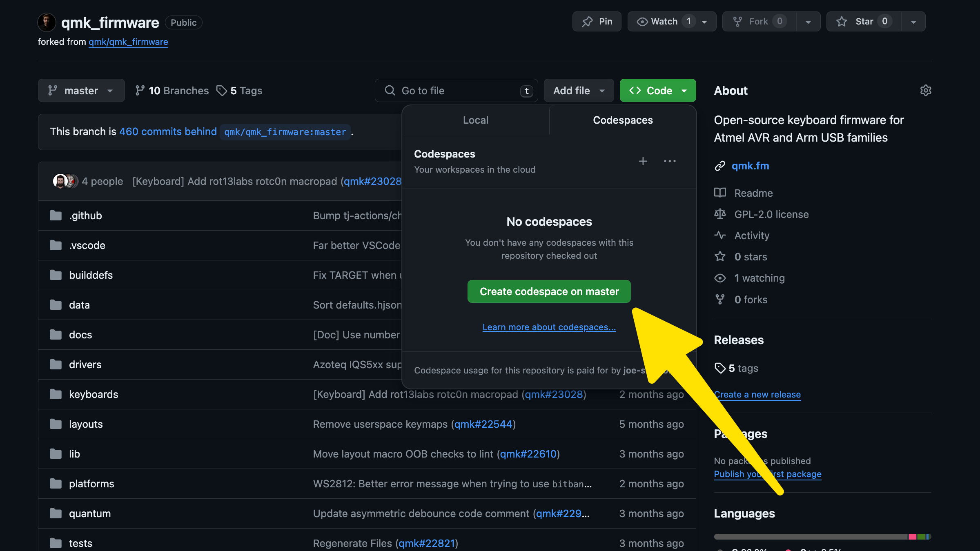View the 5 Tags page
This screenshot has height=551, width=980.
click(x=239, y=91)
